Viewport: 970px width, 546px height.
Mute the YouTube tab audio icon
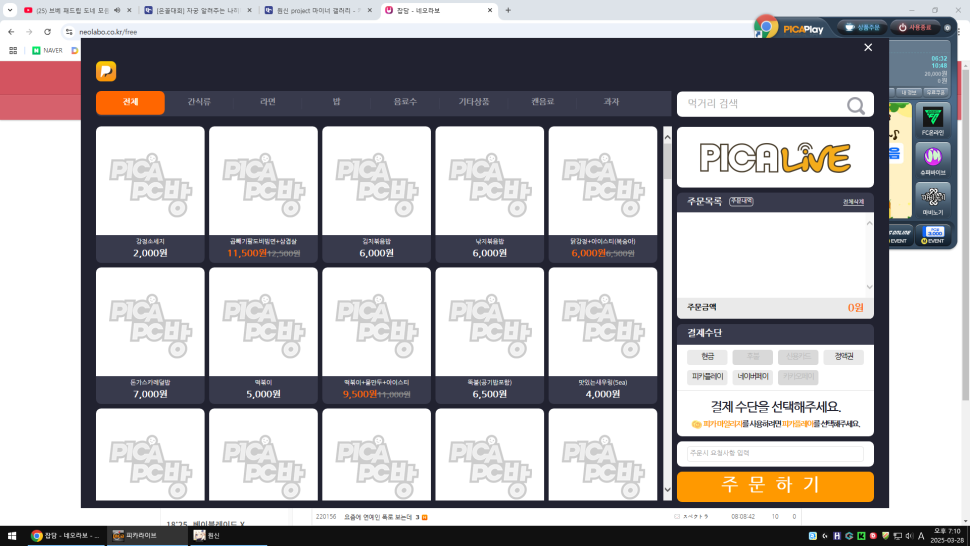tap(117, 11)
